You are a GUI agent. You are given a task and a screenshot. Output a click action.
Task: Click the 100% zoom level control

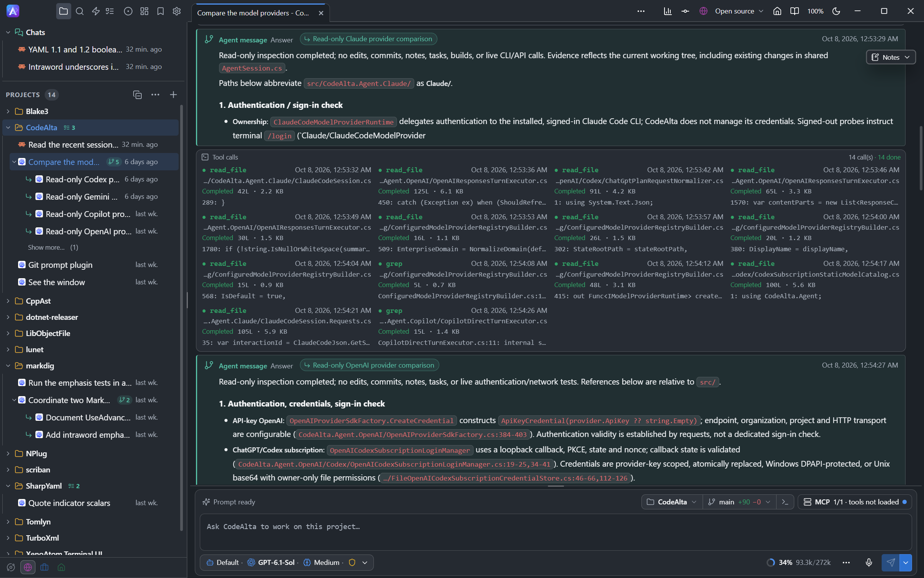[815, 11]
